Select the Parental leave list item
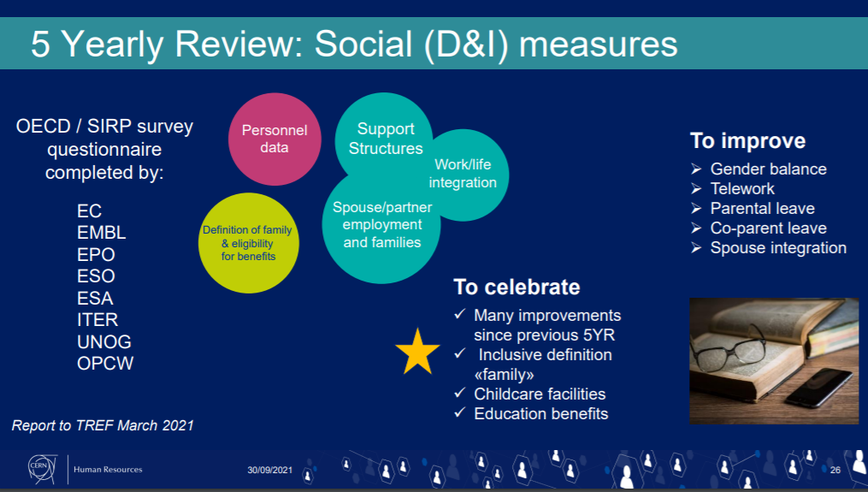868x492 pixels. pos(762,209)
